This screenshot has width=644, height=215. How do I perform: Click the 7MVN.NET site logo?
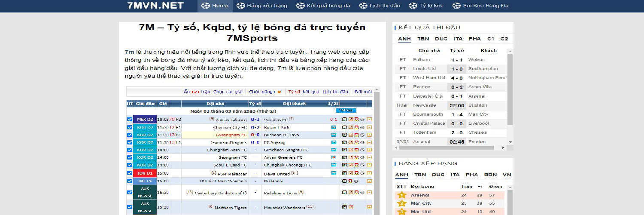(155, 6)
